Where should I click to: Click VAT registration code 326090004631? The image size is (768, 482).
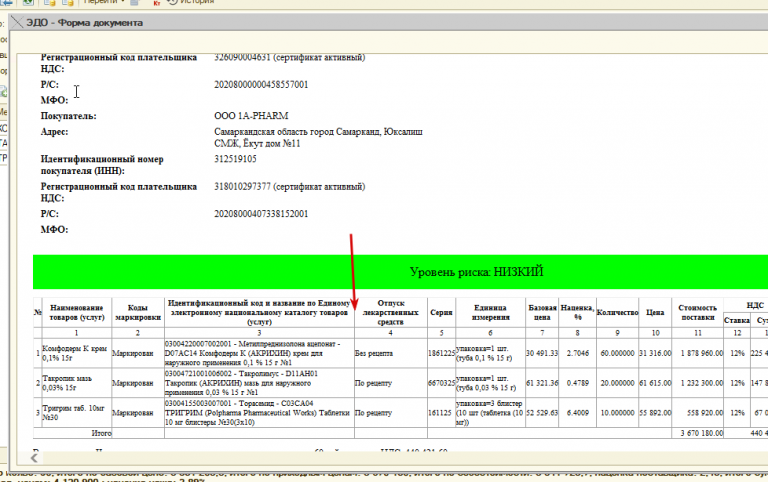(242, 57)
